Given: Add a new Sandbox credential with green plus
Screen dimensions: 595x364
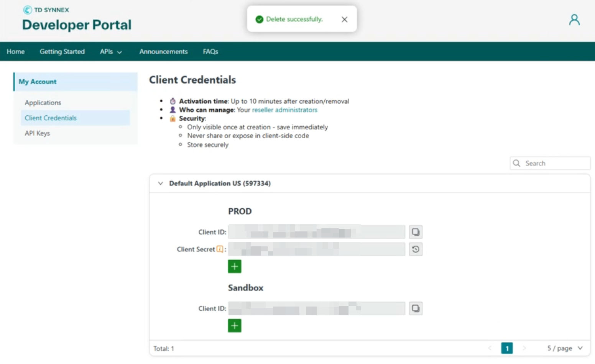Looking at the screenshot, I should 235,326.
